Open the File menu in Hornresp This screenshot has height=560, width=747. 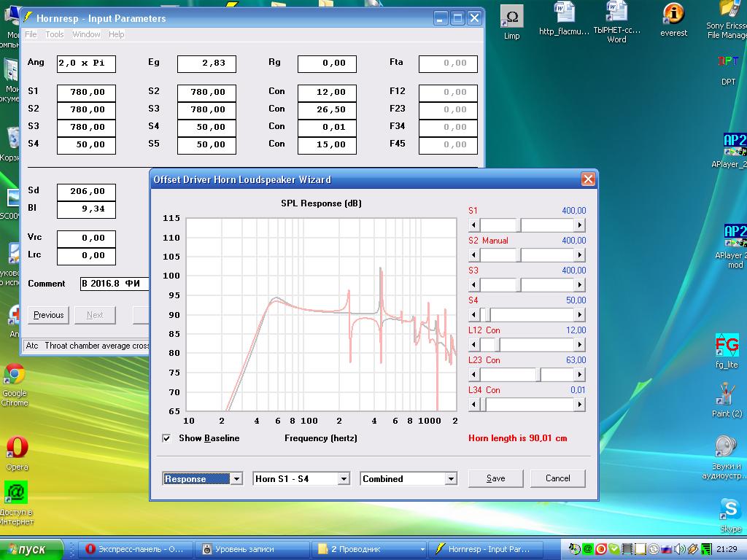click(31, 34)
